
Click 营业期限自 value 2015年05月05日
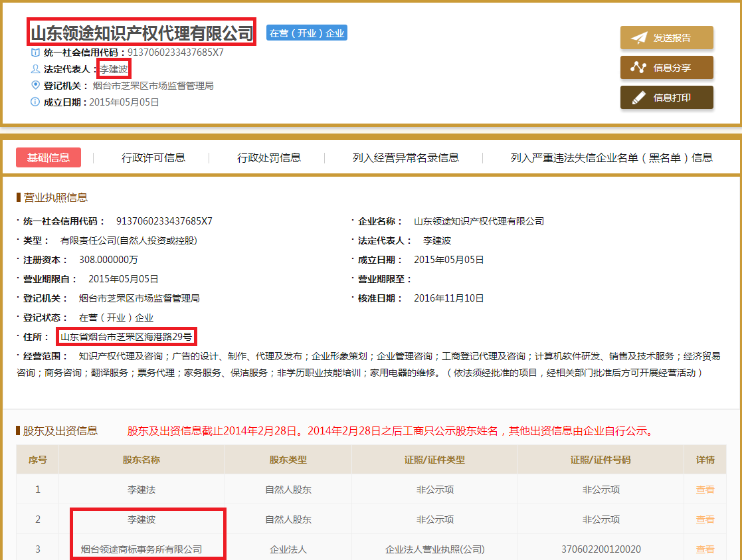tap(123, 279)
